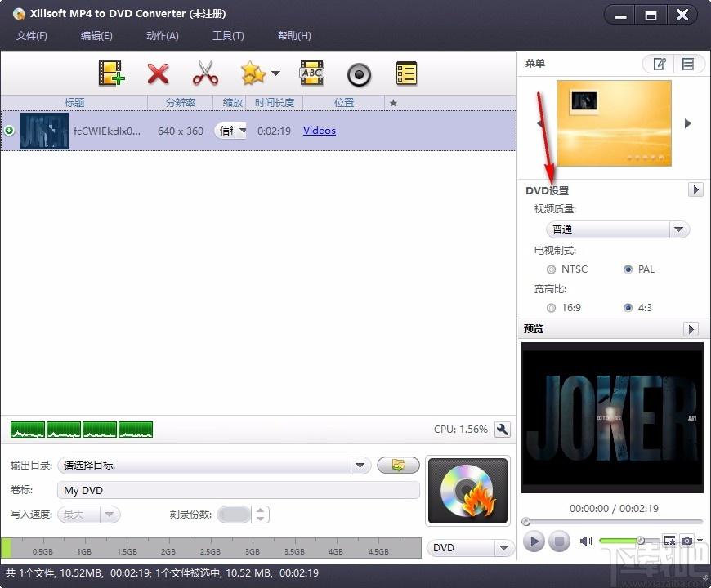This screenshot has width=711, height=588.
Task: Expand the snapshot options arrow
Action: pyautogui.click(x=700, y=541)
